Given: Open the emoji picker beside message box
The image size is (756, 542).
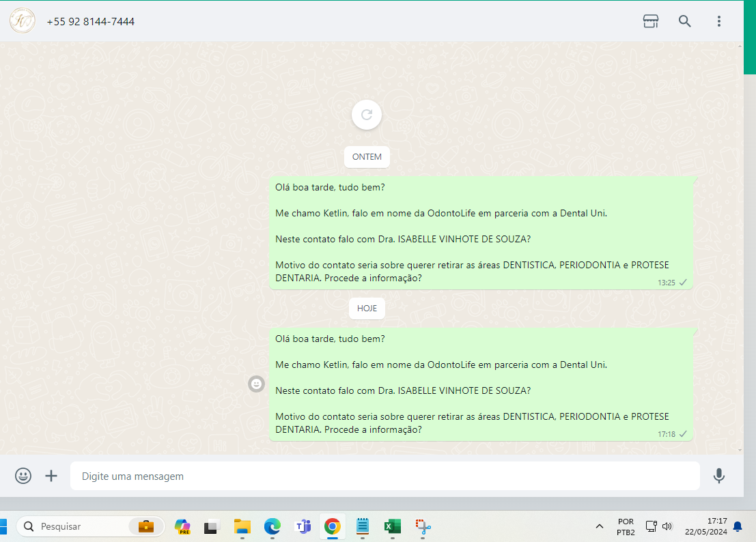Looking at the screenshot, I should coord(23,476).
